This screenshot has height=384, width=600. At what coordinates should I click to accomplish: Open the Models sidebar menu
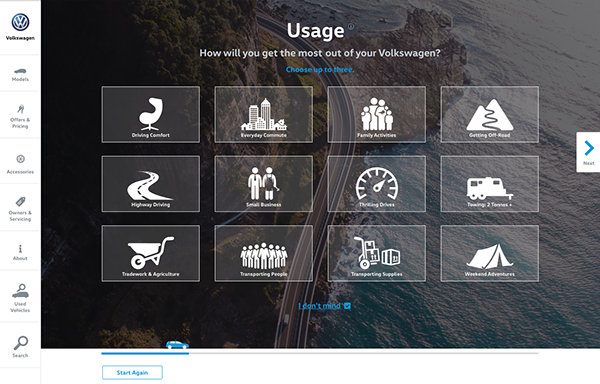click(x=20, y=74)
